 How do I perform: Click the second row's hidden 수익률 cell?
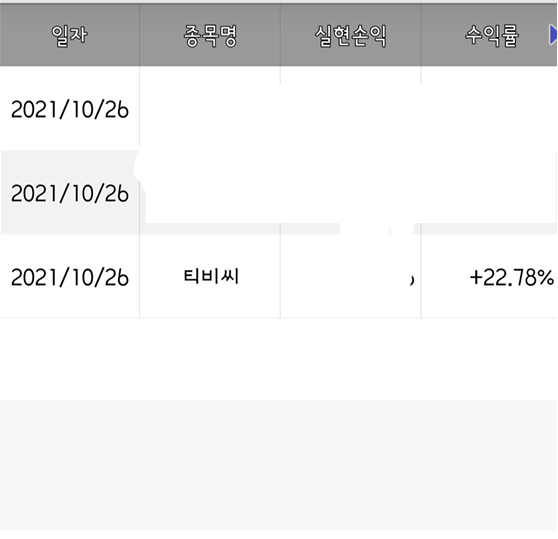coord(489,192)
